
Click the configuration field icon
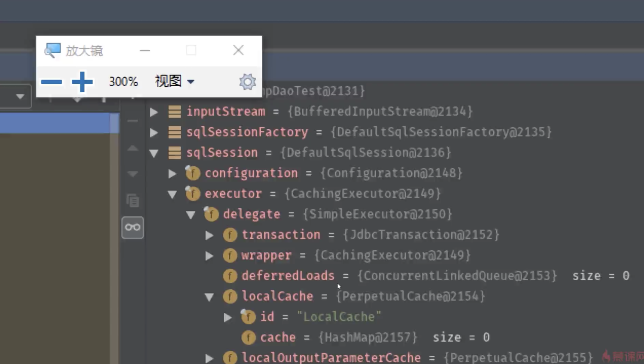coord(193,173)
